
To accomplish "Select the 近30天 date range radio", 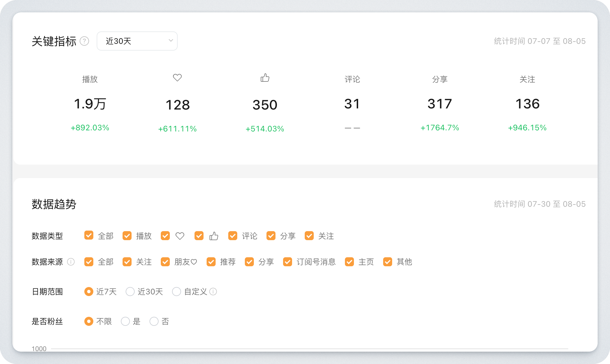I will click(130, 292).
